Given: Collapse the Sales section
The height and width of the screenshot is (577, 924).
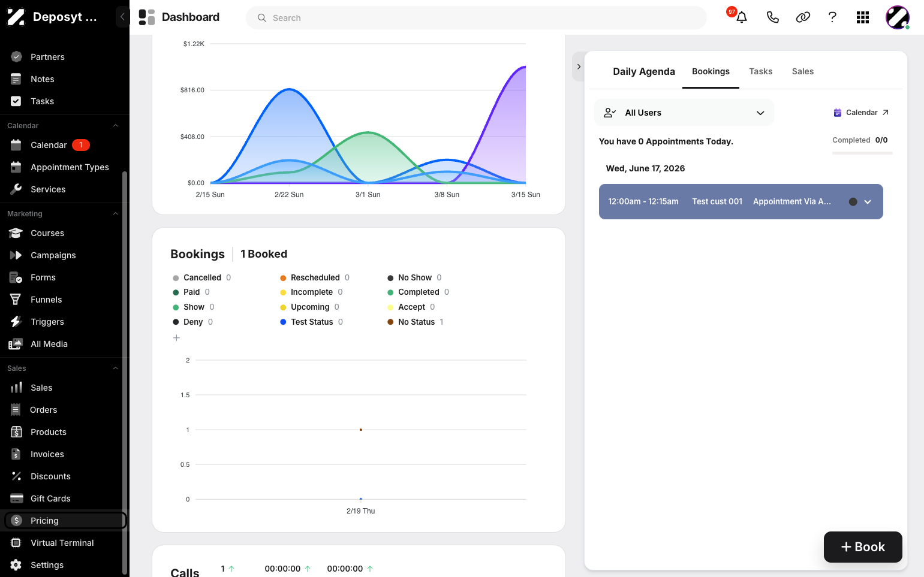Looking at the screenshot, I should [x=116, y=368].
